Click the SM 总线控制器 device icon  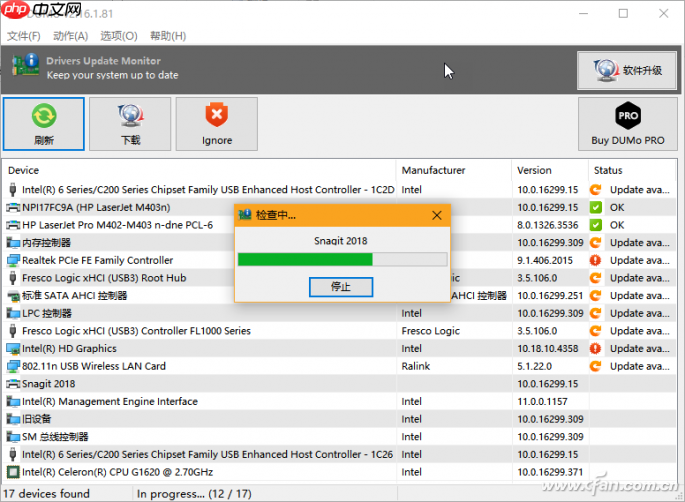(13, 437)
